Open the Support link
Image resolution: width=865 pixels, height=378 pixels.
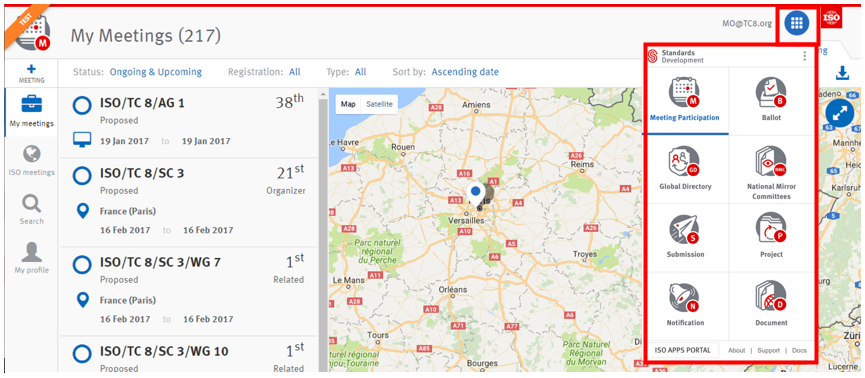(768, 350)
